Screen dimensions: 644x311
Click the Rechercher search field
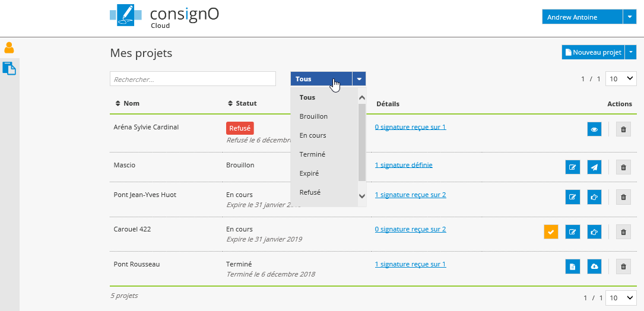point(192,79)
